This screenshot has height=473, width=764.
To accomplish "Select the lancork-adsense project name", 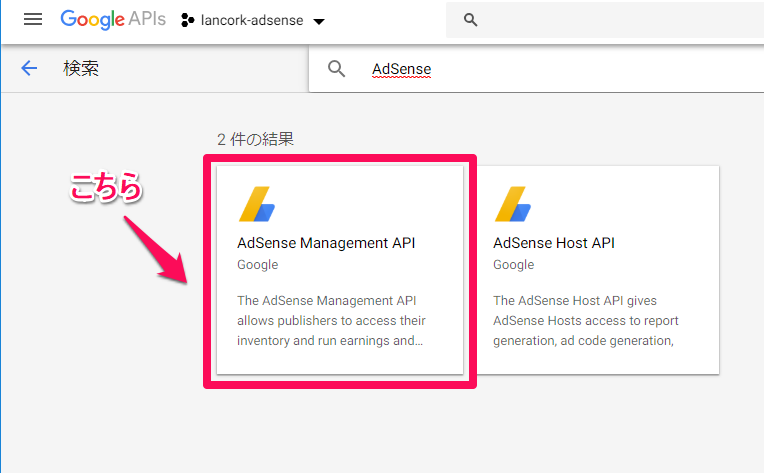I will point(252,20).
